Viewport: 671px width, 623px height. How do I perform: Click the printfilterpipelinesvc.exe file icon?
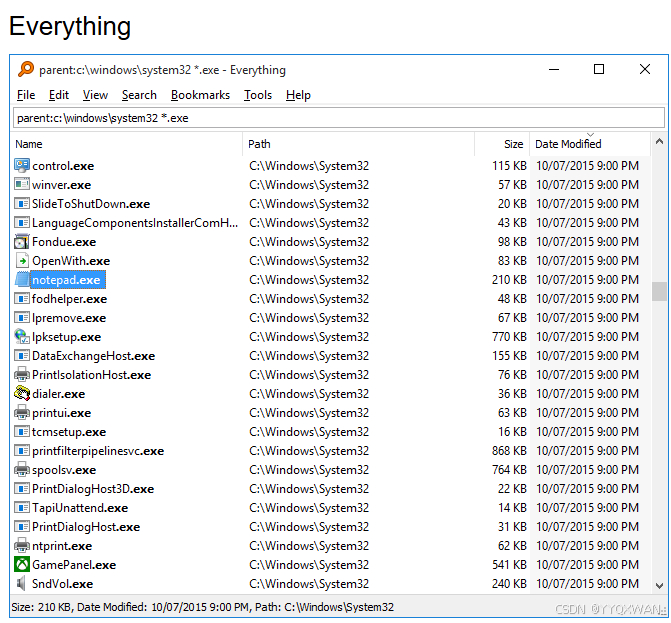click(22, 451)
